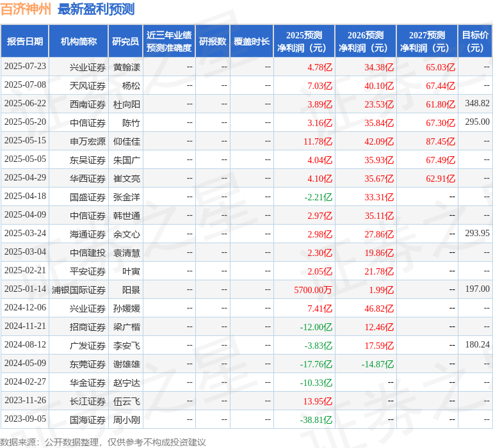The width and height of the screenshot is (493, 448).
Task: Click the -10.33亿 loss value
Action: pos(316,383)
